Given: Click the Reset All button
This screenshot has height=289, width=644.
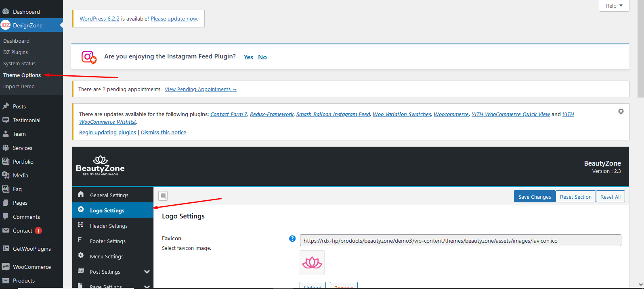Looking at the screenshot, I should pos(610,197).
